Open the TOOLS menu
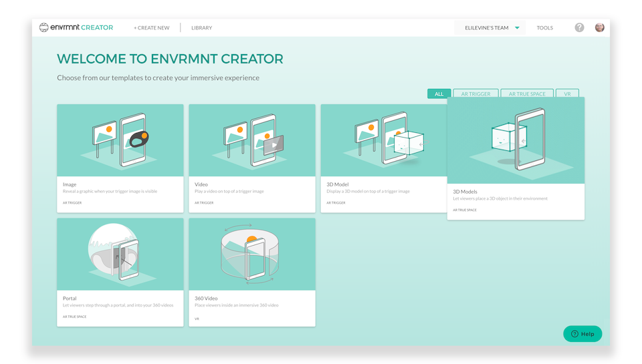 [x=545, y=28]
